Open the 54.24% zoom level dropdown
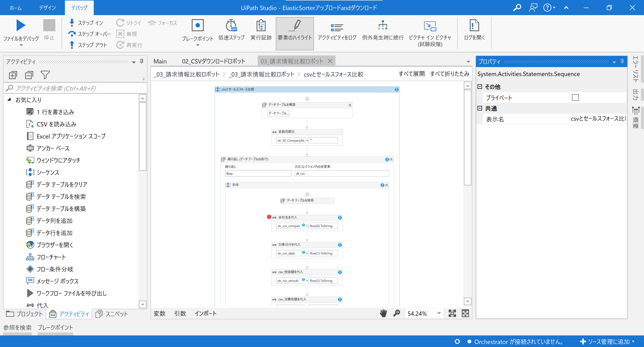Viewport: 644px width, 347px height. pyautogui.click(x=439, y=313)
